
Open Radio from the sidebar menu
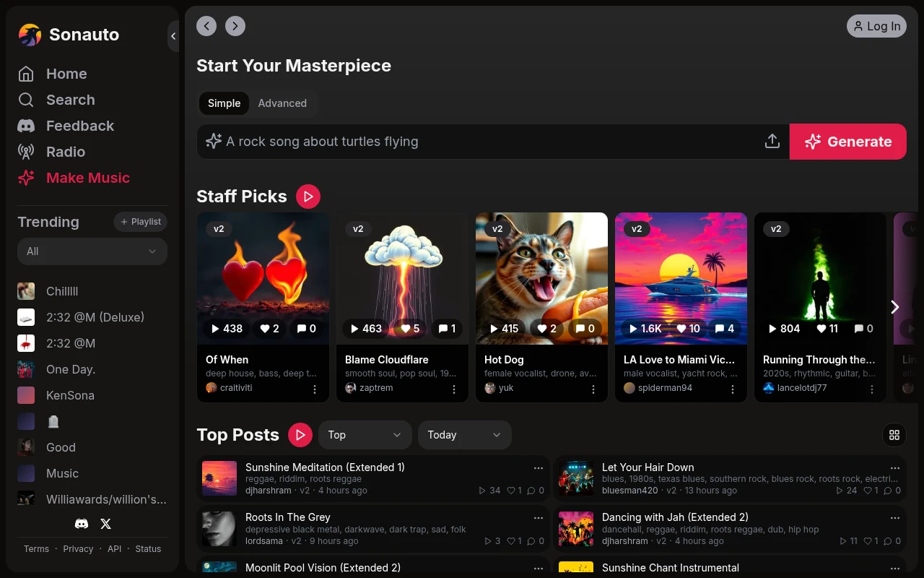tap(65, 152)
